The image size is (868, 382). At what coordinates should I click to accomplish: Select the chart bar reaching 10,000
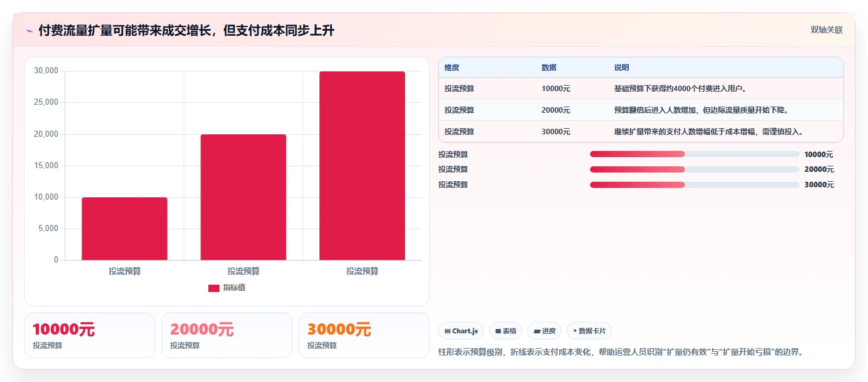click(x=125, y=229)
